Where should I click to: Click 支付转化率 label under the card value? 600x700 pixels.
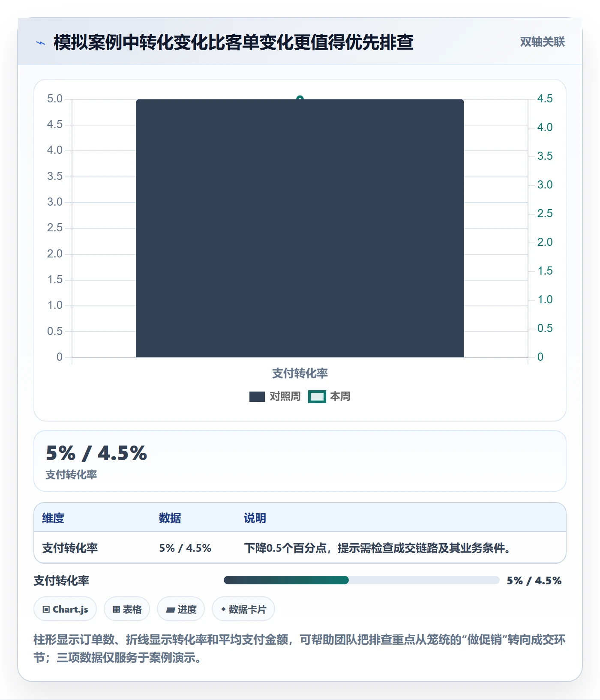pyautogui.click(x=71, y=475)
